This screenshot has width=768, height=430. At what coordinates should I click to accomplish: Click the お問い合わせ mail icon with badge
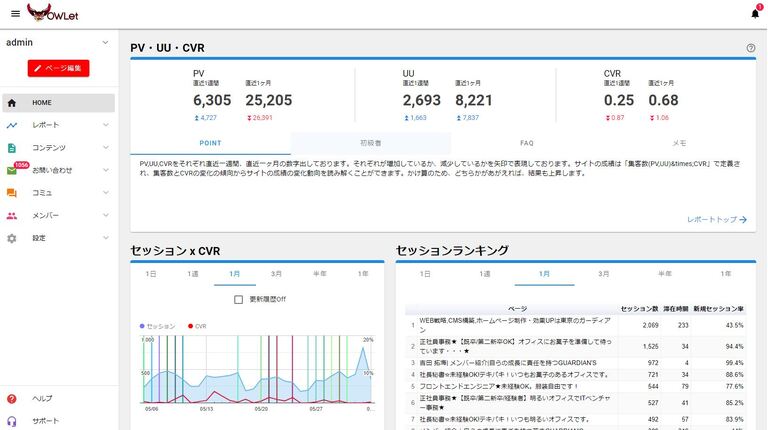click(x=12, y=170)
